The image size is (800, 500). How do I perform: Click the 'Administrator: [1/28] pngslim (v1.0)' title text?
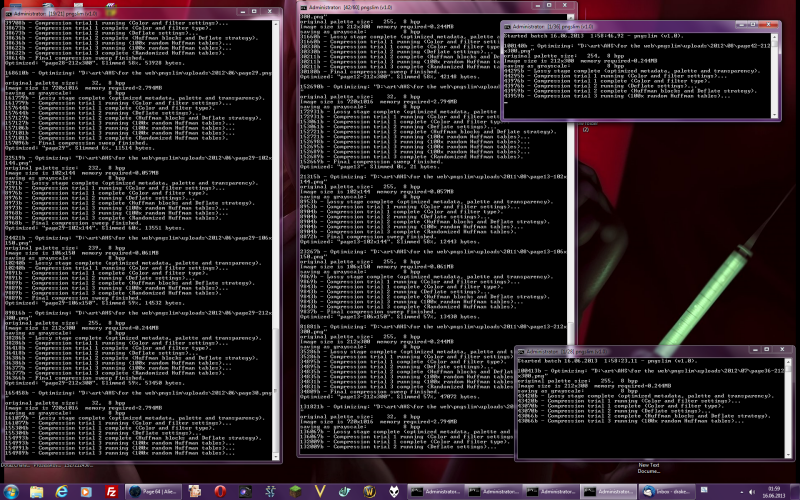tap(567, 352)
